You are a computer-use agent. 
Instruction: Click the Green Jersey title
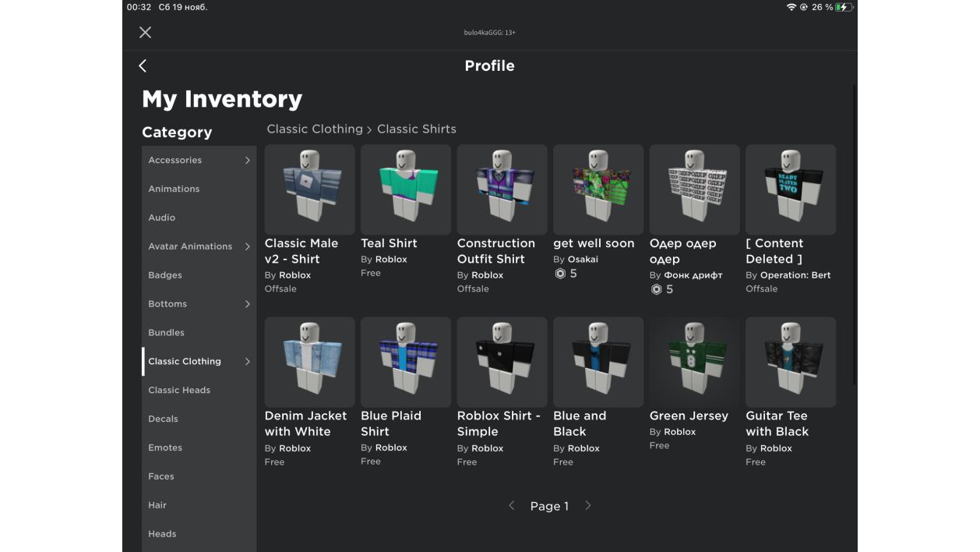(689, 416)
